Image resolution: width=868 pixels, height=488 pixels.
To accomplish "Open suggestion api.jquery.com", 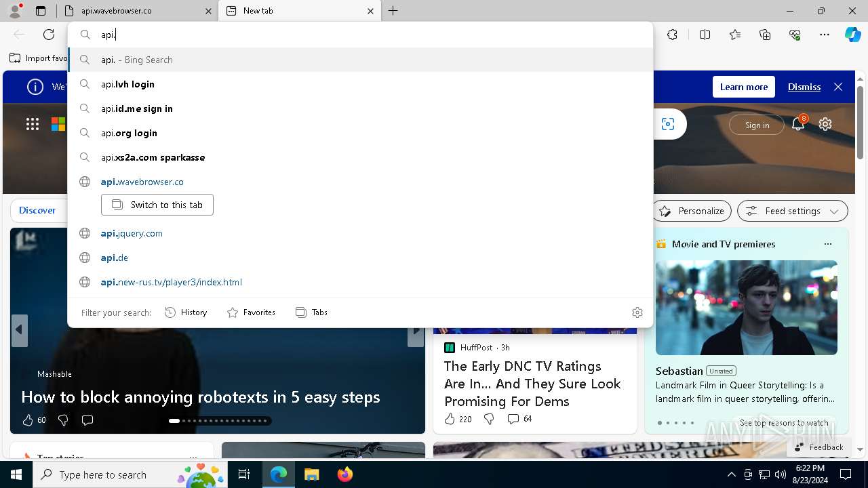I will pyautogui.click(x=360, y=233).
